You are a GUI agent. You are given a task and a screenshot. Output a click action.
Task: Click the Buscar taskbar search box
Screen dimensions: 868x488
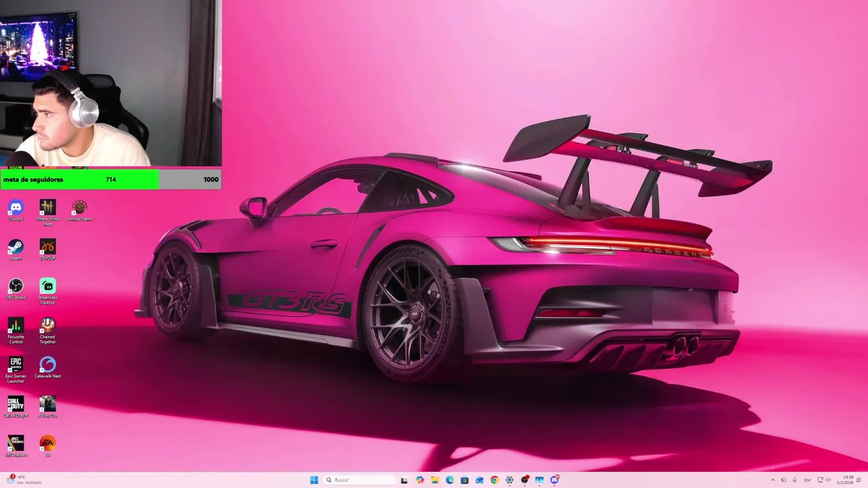tap(359, 480)
